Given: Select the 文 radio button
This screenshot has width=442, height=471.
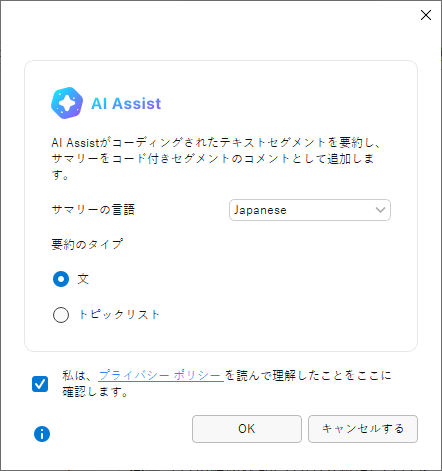Looking at the screenshot, I should coord(61,279).
